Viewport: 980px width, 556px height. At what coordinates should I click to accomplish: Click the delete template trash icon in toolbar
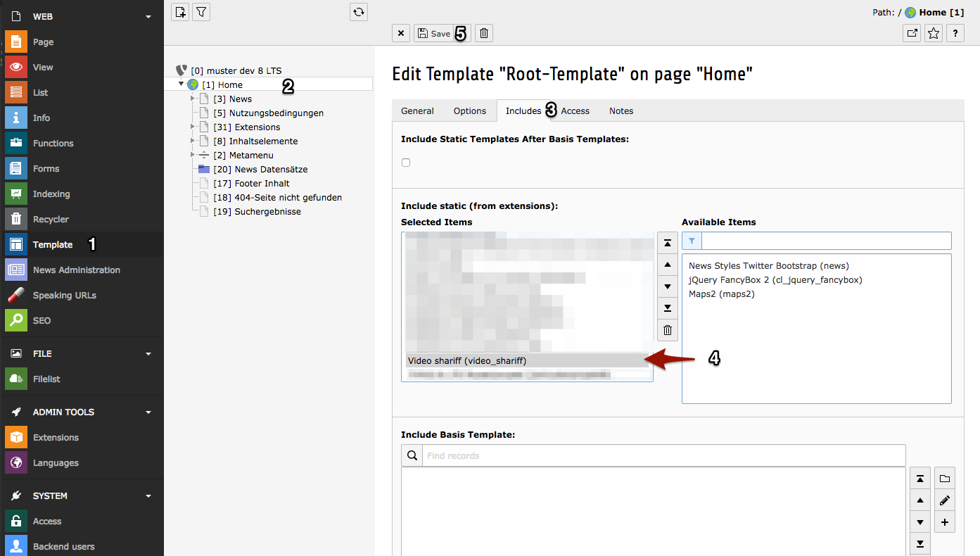[x=483, y=33]
